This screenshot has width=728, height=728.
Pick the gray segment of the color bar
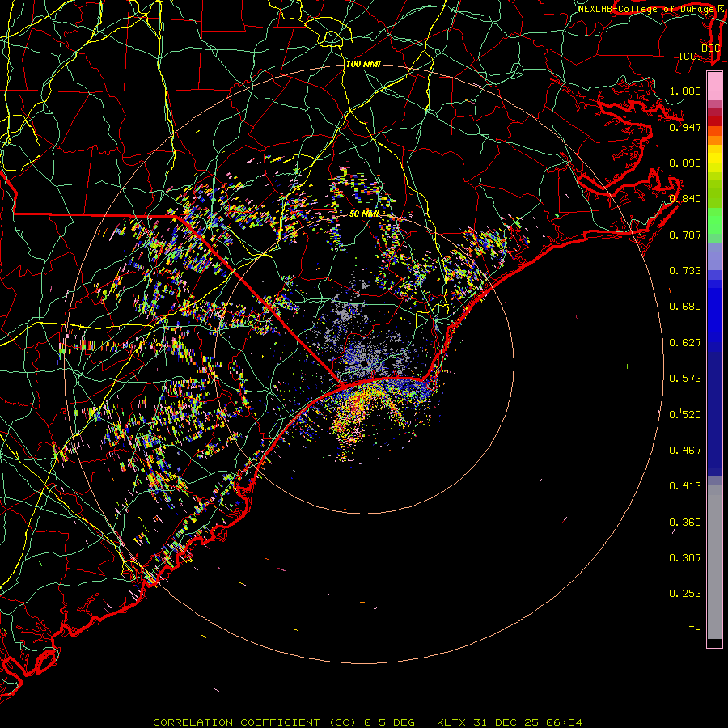point(714,562)
